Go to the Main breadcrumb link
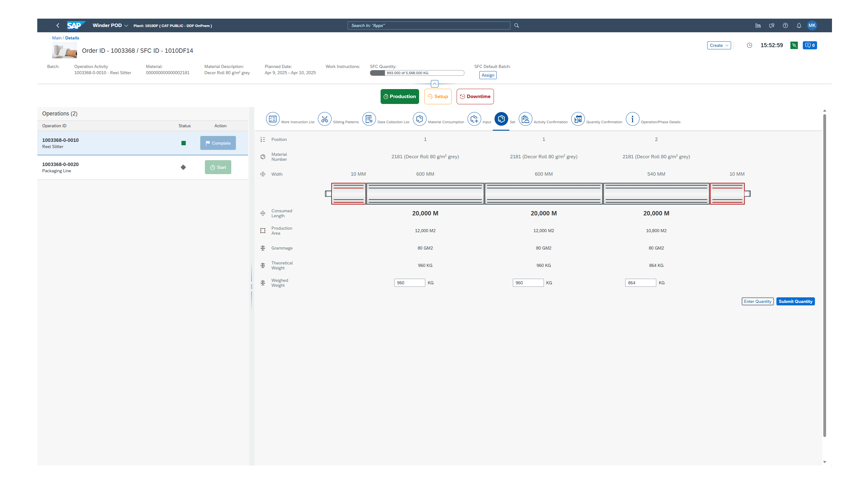868x482 pixels. (x=57, y=38)
